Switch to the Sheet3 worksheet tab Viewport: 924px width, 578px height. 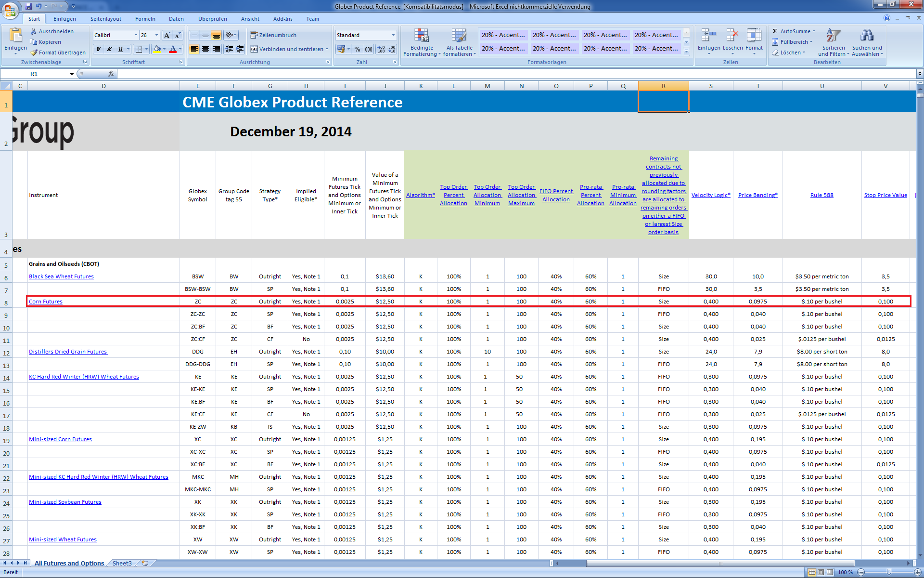pos(122,563)
